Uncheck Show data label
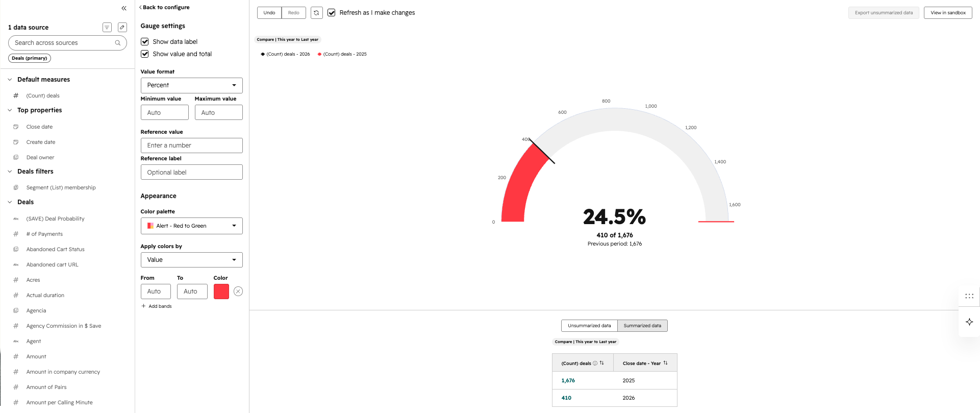This screenshot has height=413, width=980. (x=145, y=42)
